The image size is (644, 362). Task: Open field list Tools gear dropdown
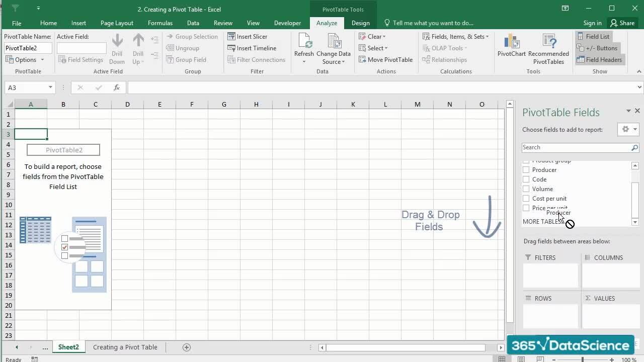pos(628,129)
